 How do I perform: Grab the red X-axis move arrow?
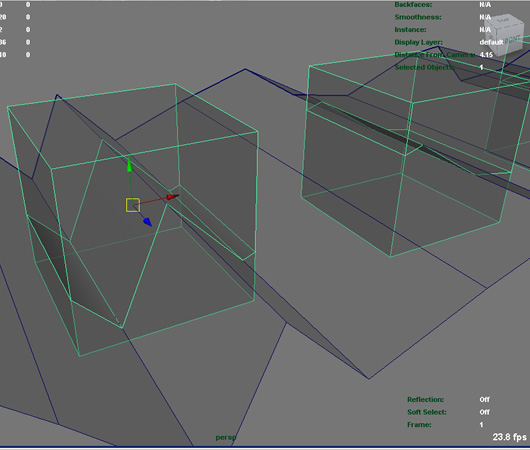coord(173,197)
